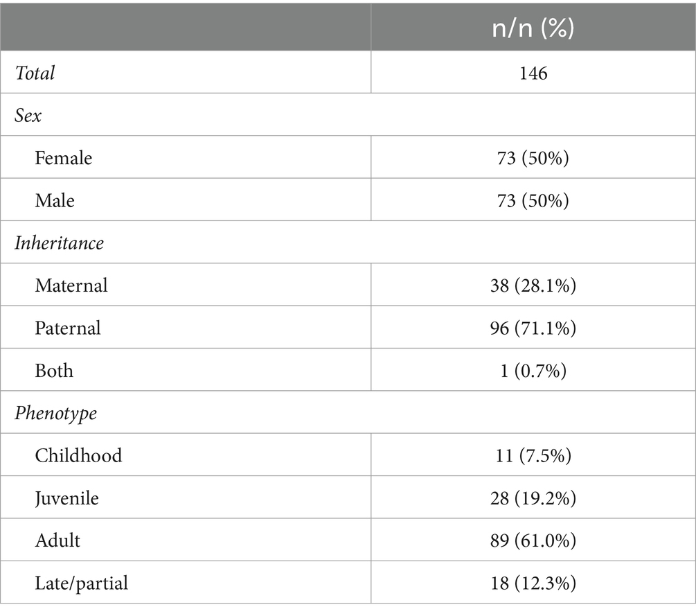The image size is (696, 616).
Task: Select the Sex section heading
Action: (28, 116)
